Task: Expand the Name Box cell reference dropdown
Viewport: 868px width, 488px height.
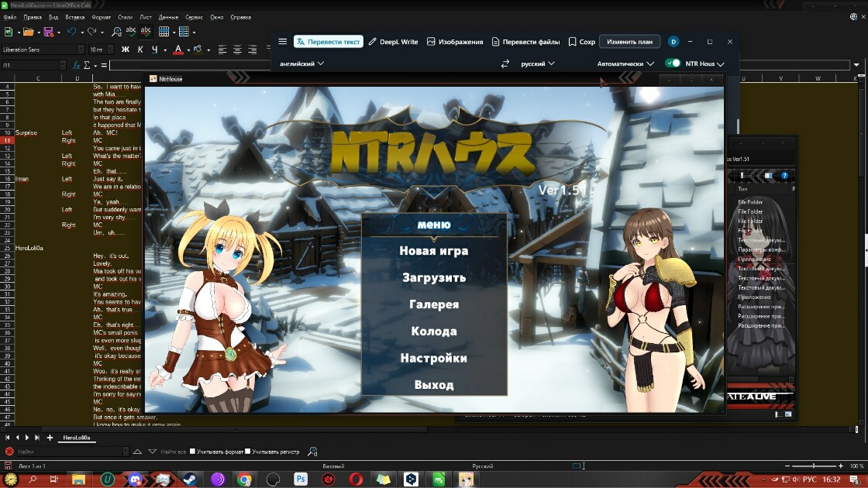Action: pyautogui.click(x=63, y=65)
